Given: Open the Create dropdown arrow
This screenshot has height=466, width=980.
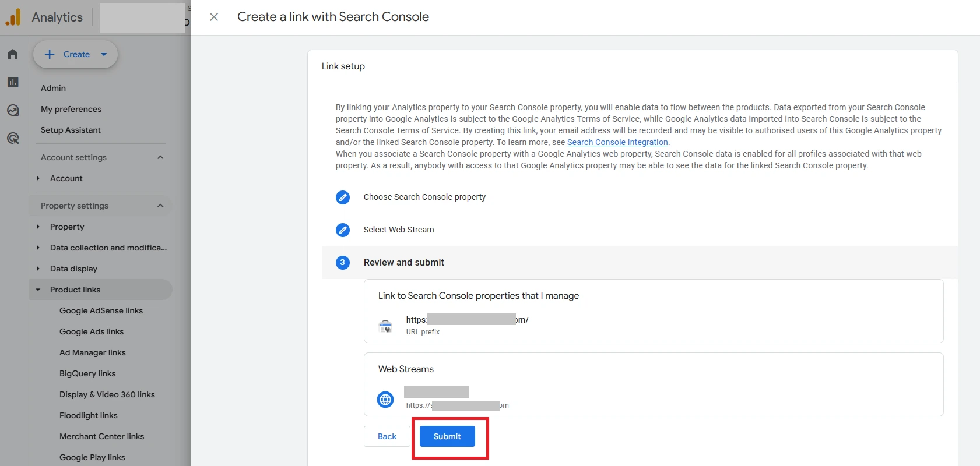Looking at the screenshot, I should click(104, 54).
